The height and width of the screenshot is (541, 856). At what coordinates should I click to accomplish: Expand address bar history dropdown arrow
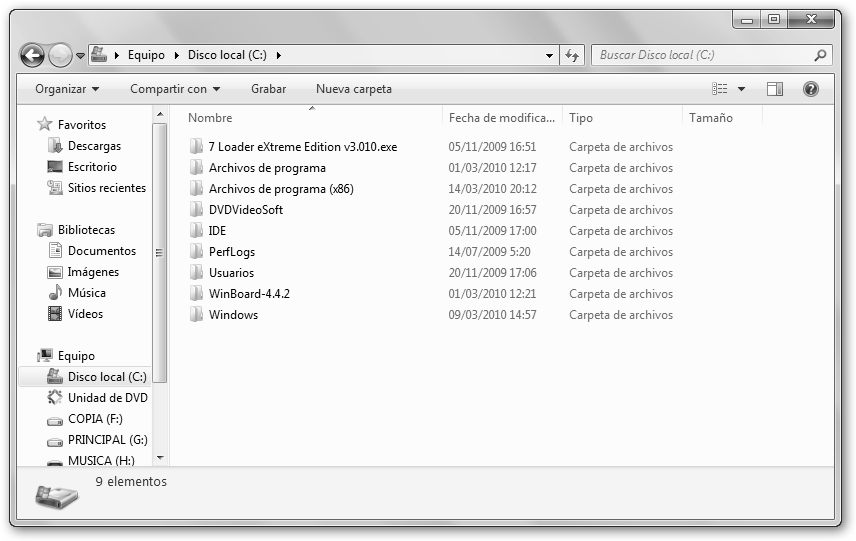(550, 56)
